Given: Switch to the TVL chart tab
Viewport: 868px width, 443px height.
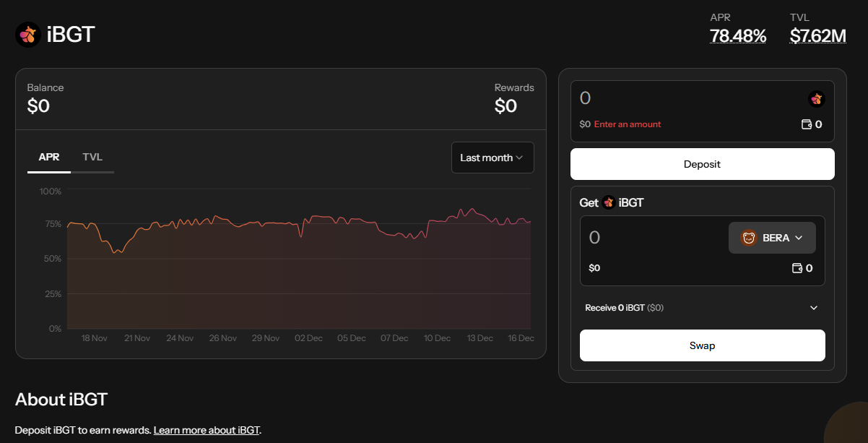Looking at the screenshot, I should pyautogui.click(x=92, y=157).
